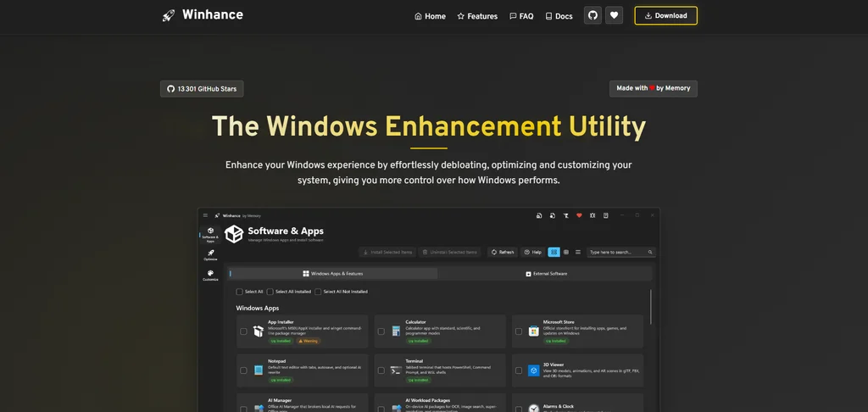Select the External Software tab
This screenshot has height=412, width=868.
(546, 274)
